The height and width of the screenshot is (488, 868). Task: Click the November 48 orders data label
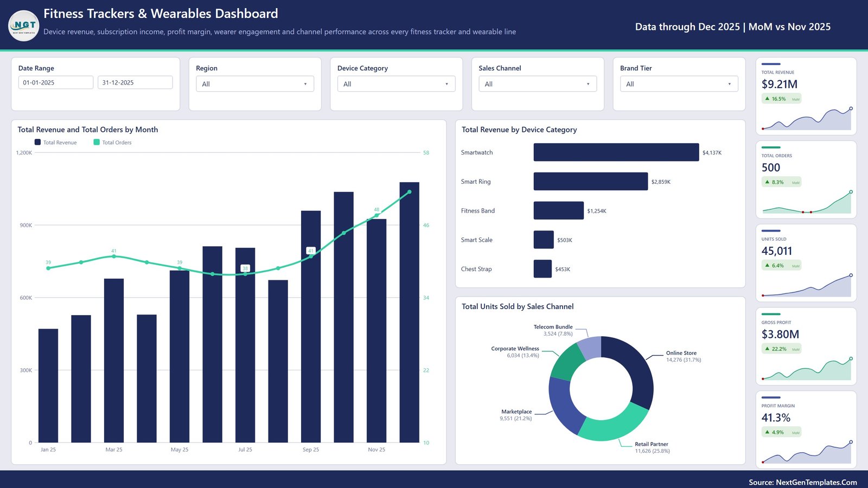pos(376,209)
